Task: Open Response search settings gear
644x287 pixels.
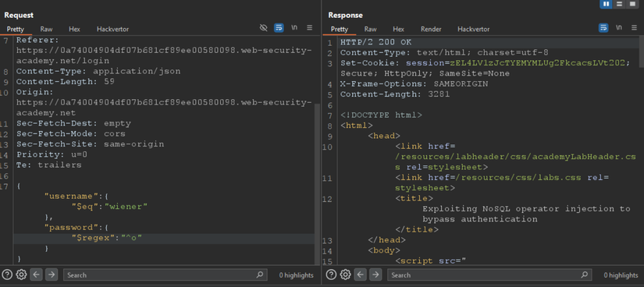Action: pos(346,275)
